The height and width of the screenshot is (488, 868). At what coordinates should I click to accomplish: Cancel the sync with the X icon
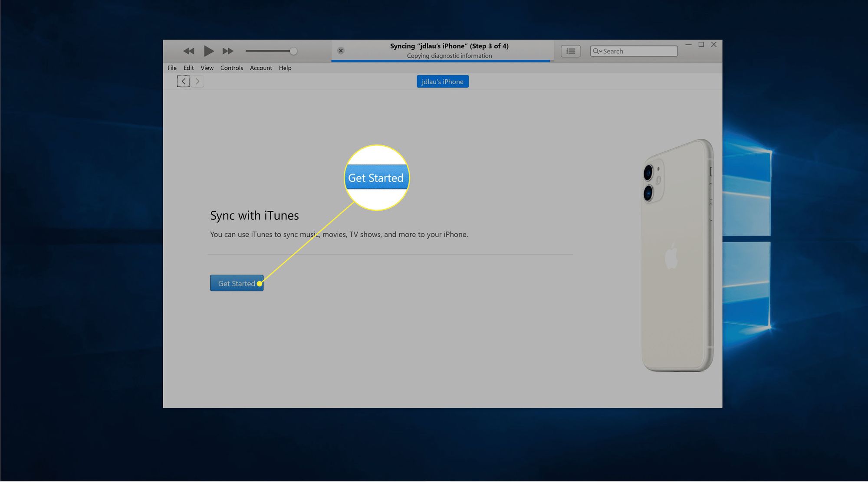coord(341,51)
